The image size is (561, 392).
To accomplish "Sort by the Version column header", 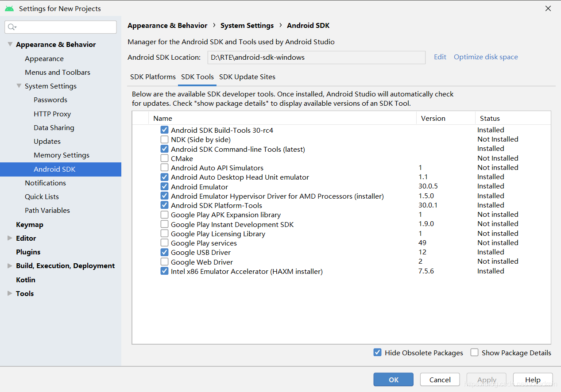I will click(x=446, y=118).
